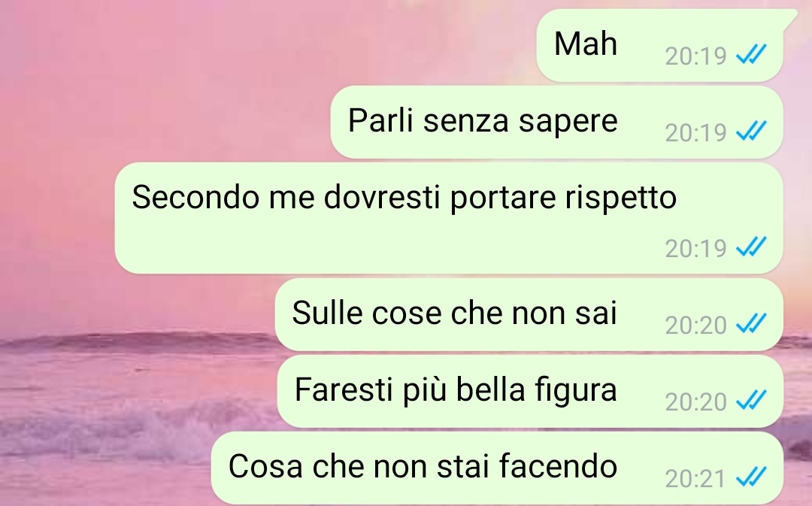This screenshot has width=812, height=506.
Task: Click blue ticks beside "Sulle cose che non sai"
Action: 751,323
